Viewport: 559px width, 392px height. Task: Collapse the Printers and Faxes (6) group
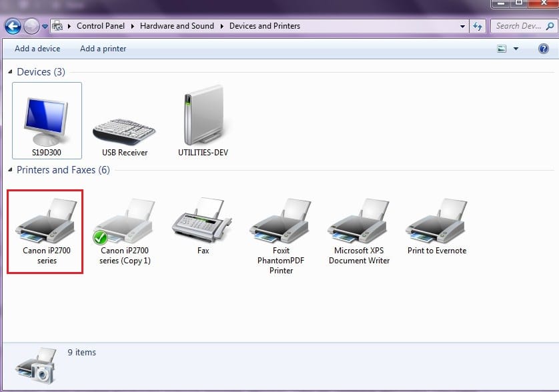coord(10,169)
